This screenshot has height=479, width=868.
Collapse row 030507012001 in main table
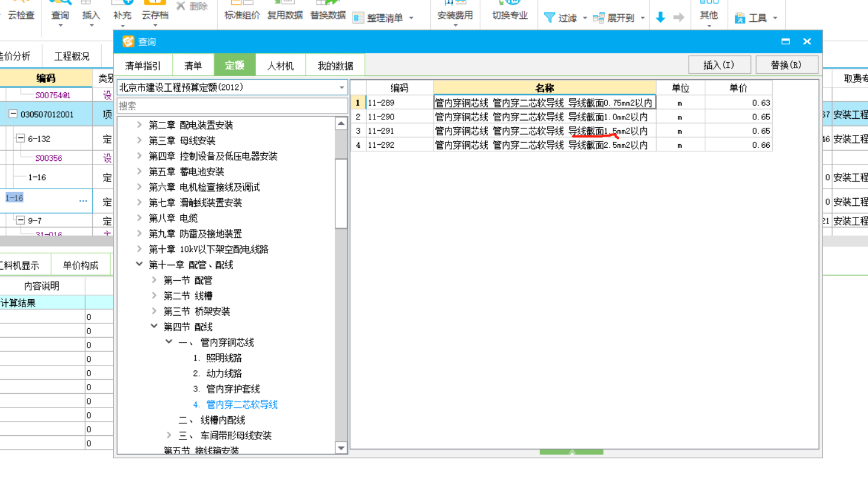pyautogui.click(x=13, y=114)
